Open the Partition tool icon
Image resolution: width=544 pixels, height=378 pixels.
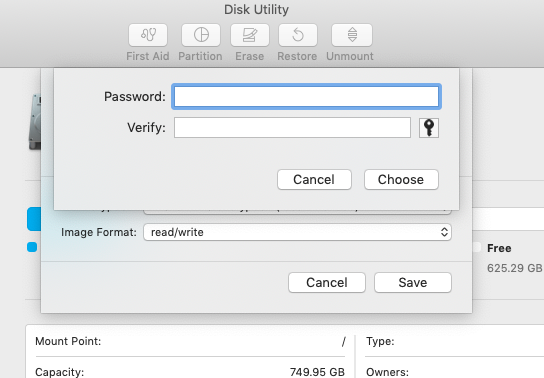201,35
